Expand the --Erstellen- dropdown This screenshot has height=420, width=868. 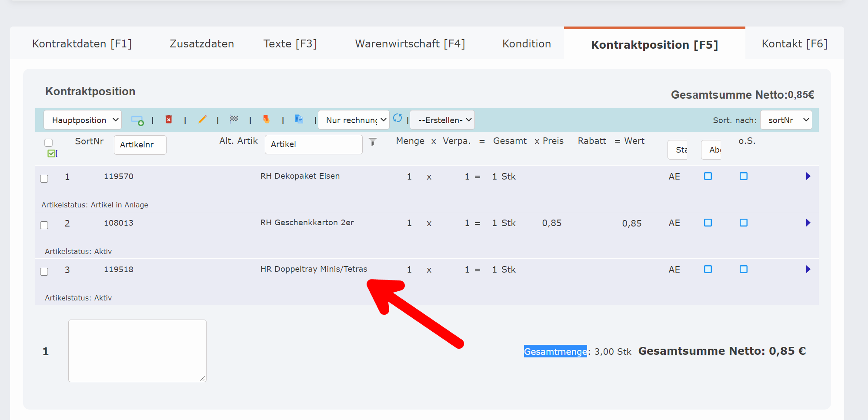pos(442,120)
